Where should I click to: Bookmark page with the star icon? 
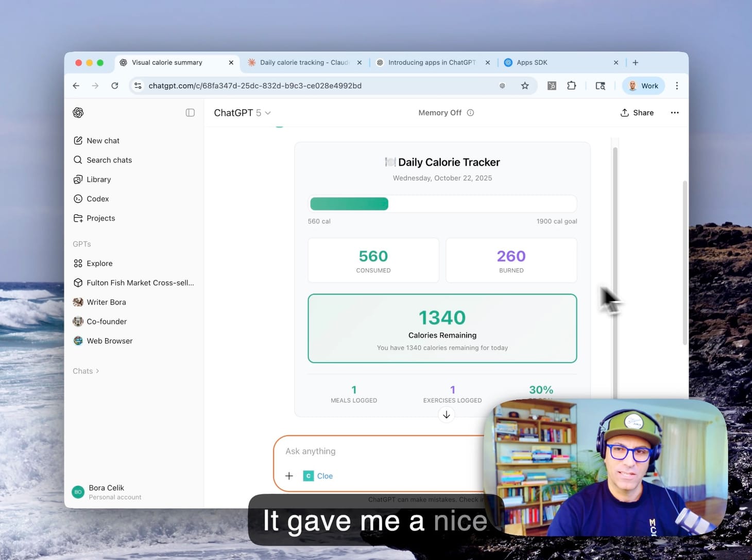(x=525, y=86)
